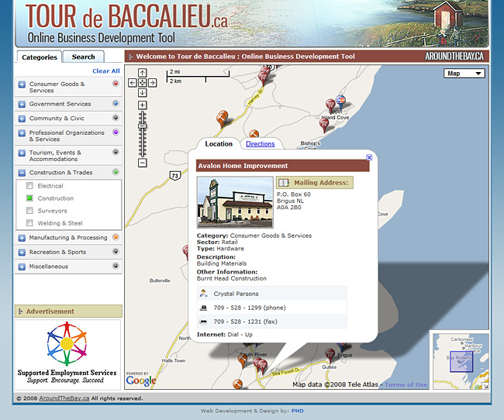The image size is (504, 420).
Task: Toggle purple dot for Professional Organizations
Action: coord(116,132)
